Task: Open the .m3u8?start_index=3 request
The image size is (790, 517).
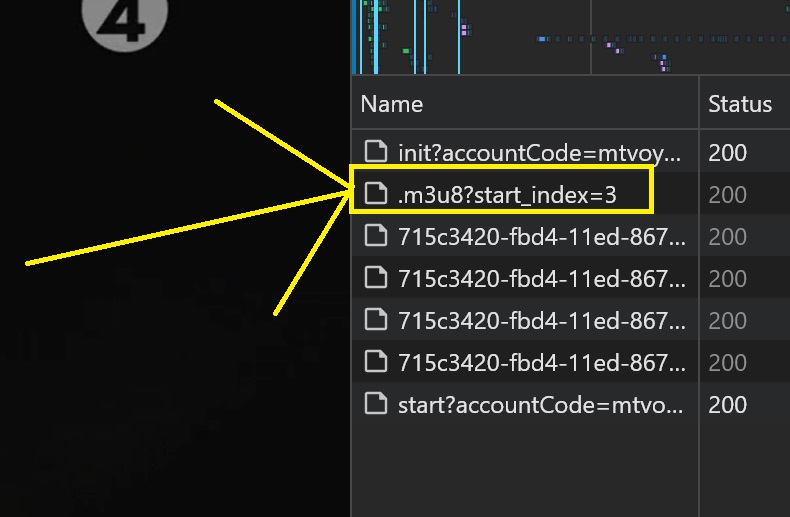Action: click(507, 195)
